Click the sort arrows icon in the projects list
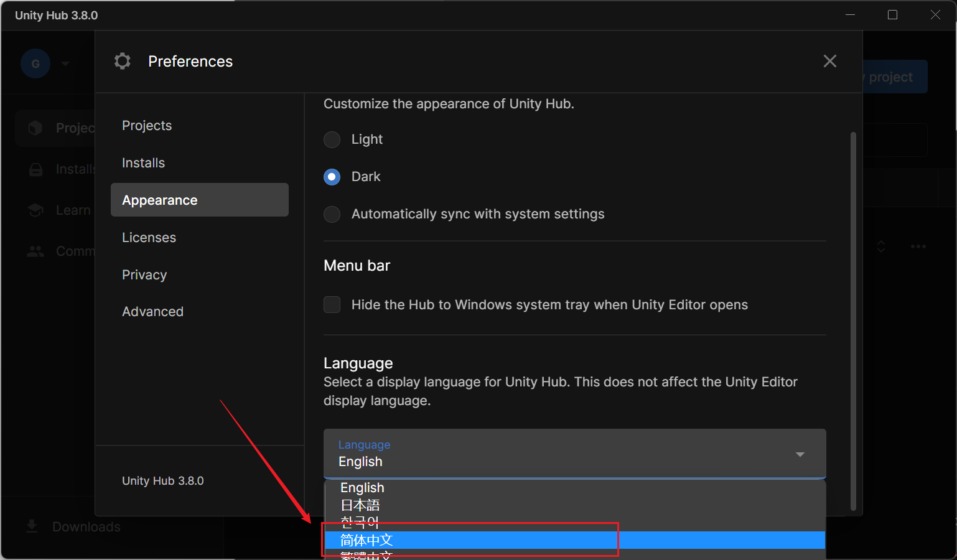 (x=881, y=246)
